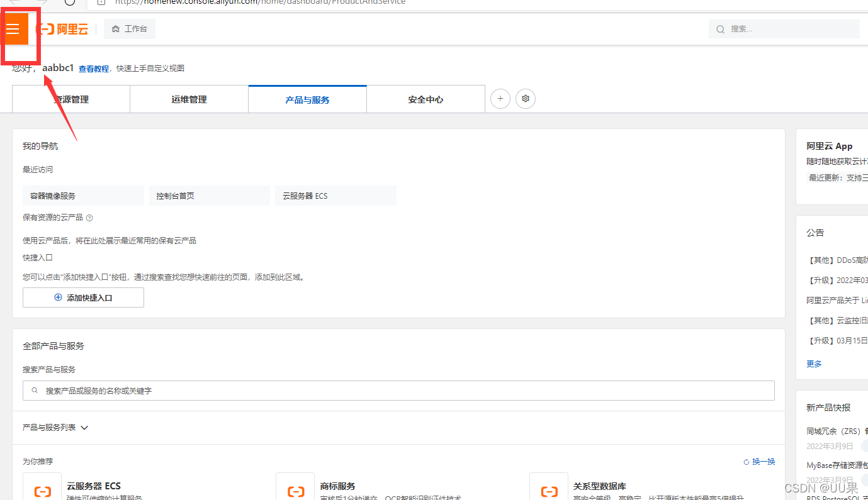
Task: Open the 工作台 workbench button
Action: click(x=130, y=29)
